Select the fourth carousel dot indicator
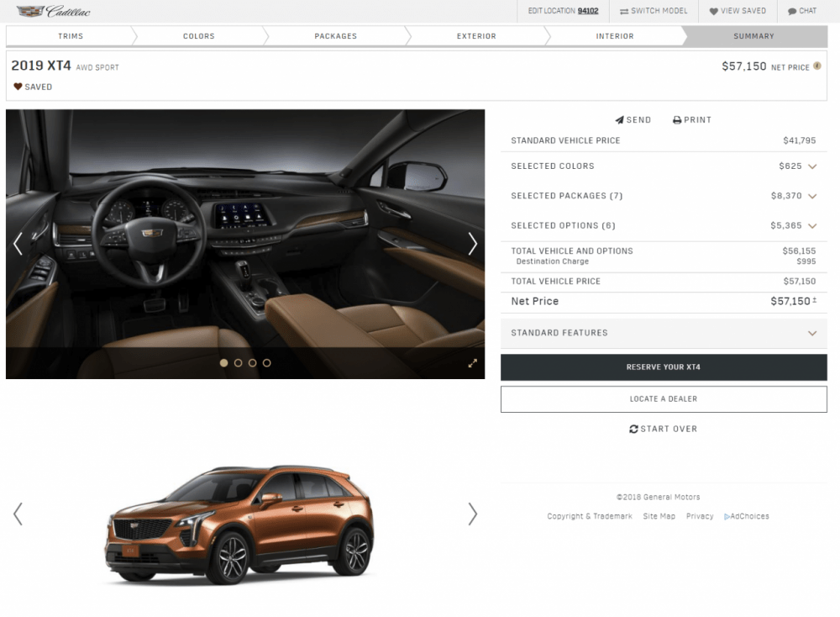The height and width of the screenshot is (617, 840). coord(267,363)
